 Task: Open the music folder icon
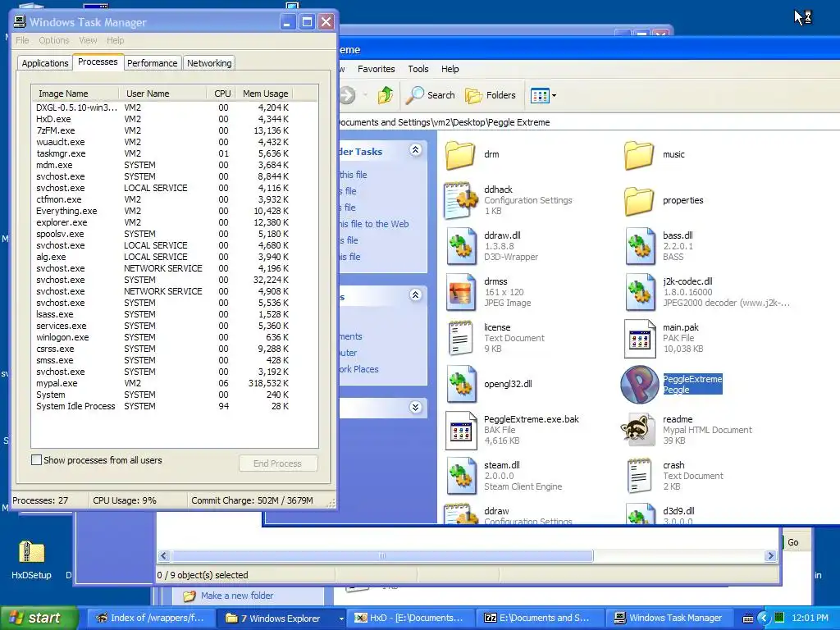coord(639,155)
